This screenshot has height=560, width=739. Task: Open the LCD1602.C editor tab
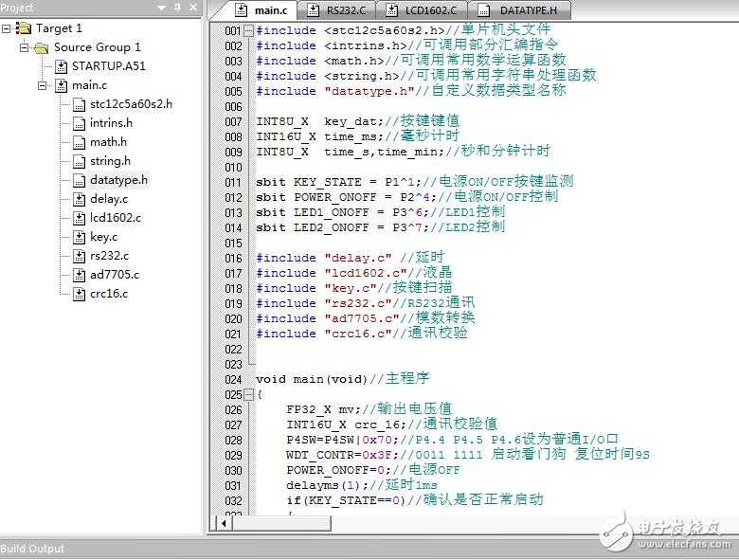point(423,9)
